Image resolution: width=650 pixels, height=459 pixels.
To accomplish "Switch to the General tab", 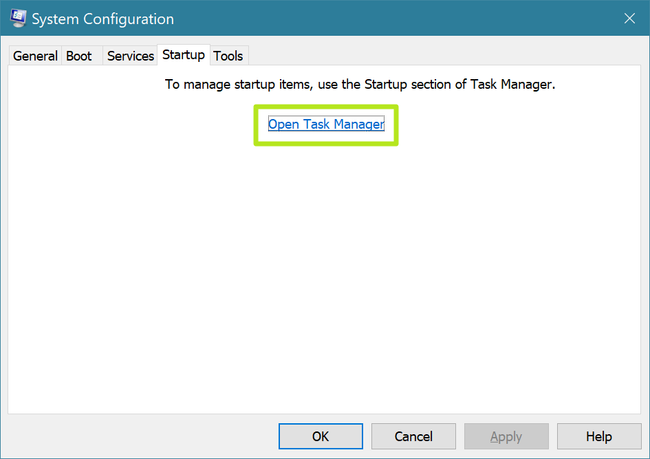I will tap(35, 56).
